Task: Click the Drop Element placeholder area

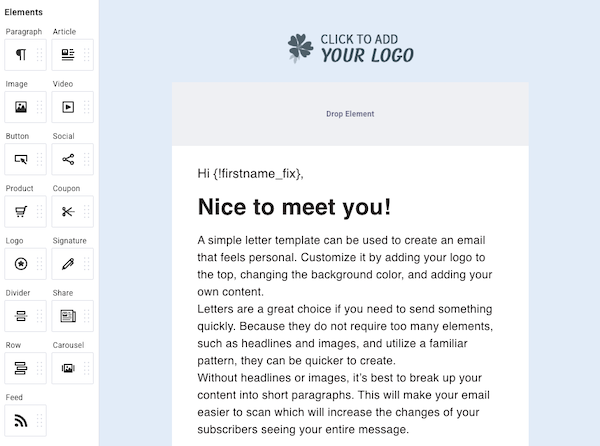Action: (350, 114)
